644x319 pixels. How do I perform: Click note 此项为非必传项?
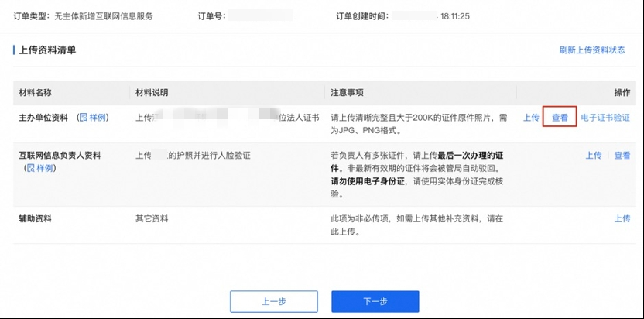tap(417, 225)
